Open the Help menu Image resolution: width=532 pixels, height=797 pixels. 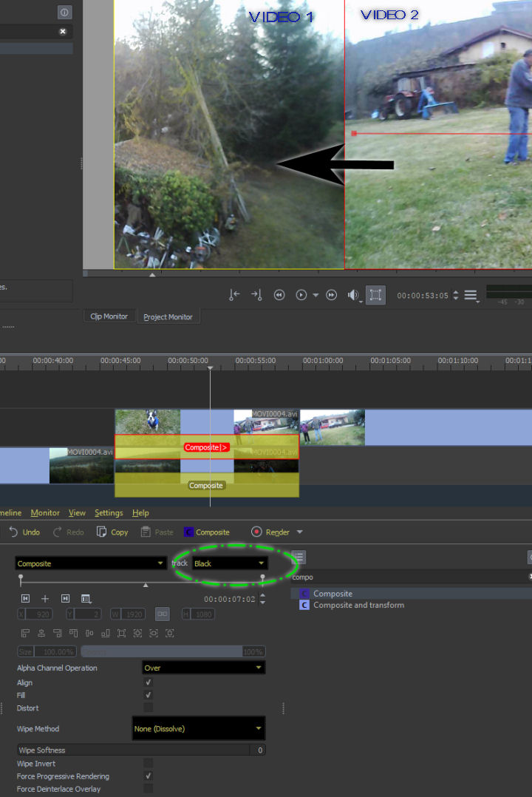point(140,513)
